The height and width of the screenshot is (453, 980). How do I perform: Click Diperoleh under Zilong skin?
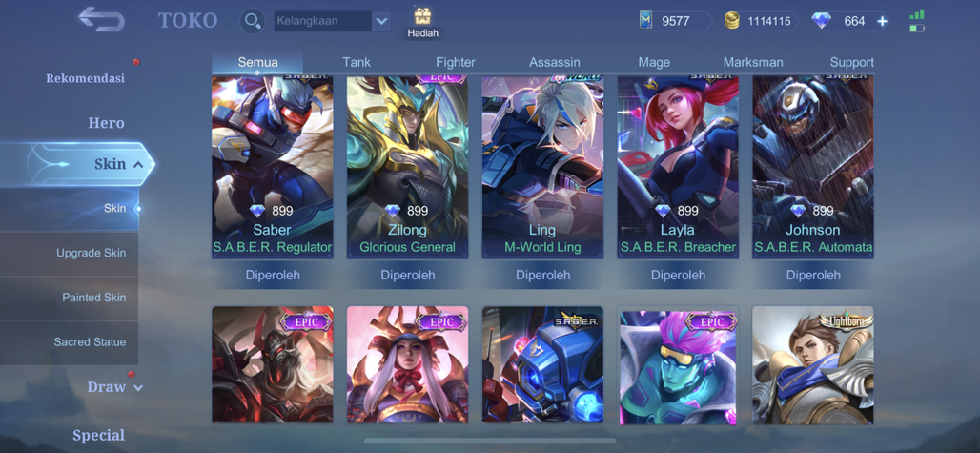[x=407, y=275]
